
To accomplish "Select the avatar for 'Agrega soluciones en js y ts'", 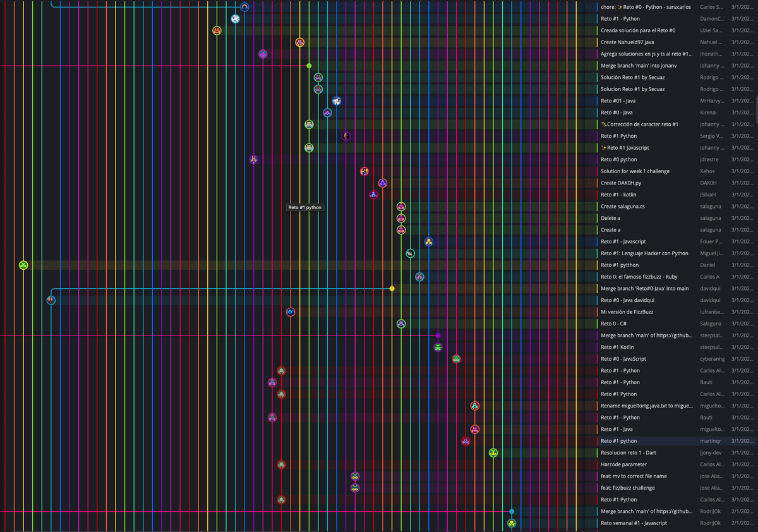I will tap(263, 54).
